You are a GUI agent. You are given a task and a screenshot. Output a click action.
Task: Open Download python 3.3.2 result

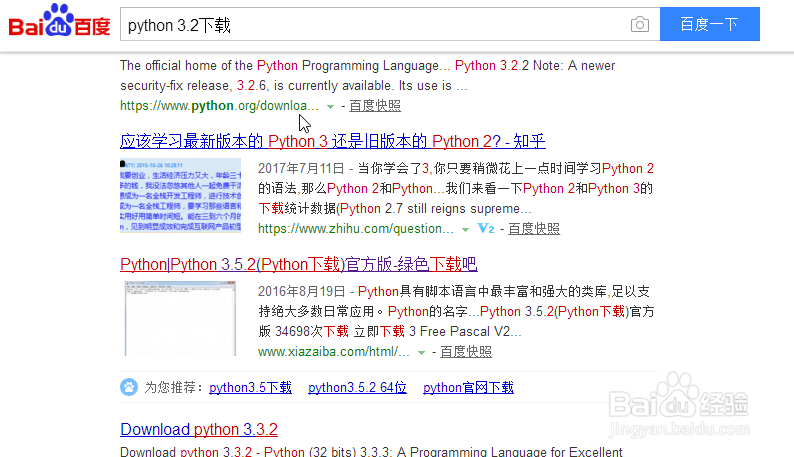point(199,430)
